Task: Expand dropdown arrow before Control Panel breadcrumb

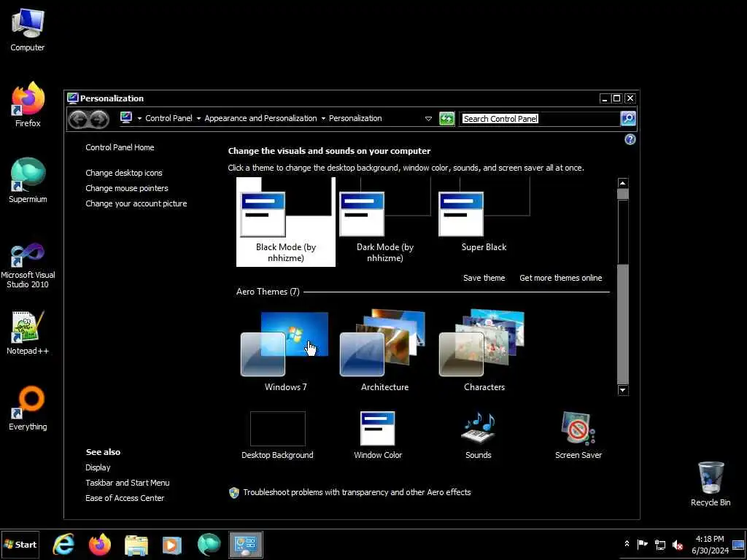Action: pyautogui.click(x=139, y=119)
